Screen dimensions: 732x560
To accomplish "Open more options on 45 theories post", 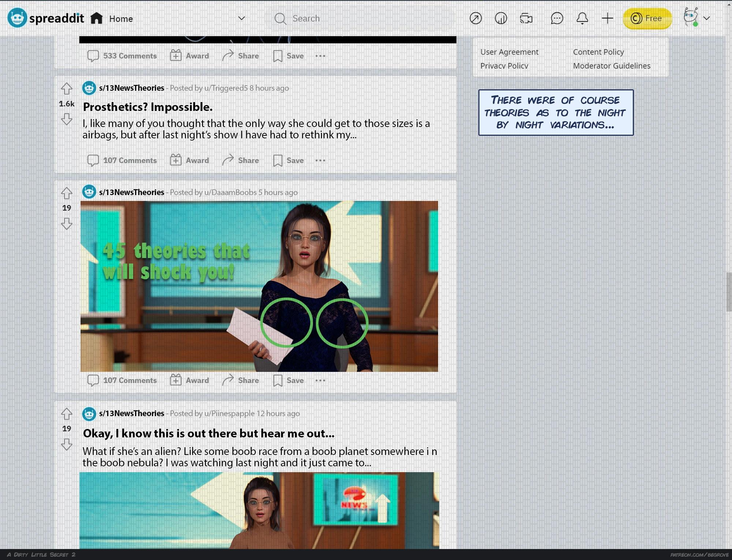I will [x=320, y=380].
